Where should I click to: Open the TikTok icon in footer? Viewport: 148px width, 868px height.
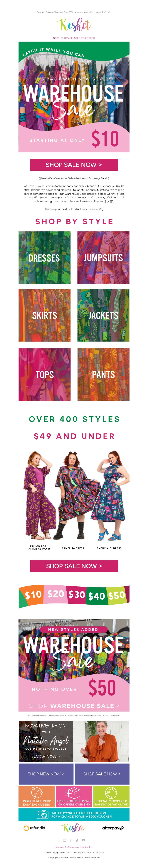coord(77,840)
